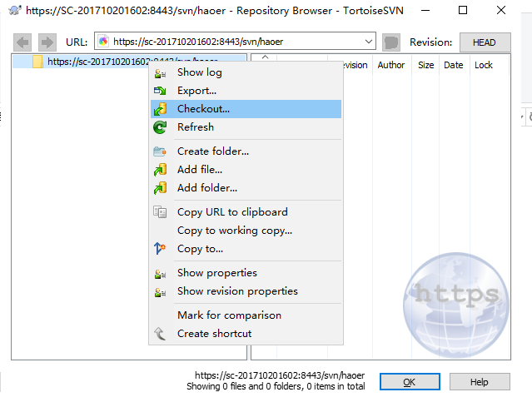The height and width of the screenshot is (397, 532).
Task: Choose Checkout... from the context menu
Action: coord(246,109)
